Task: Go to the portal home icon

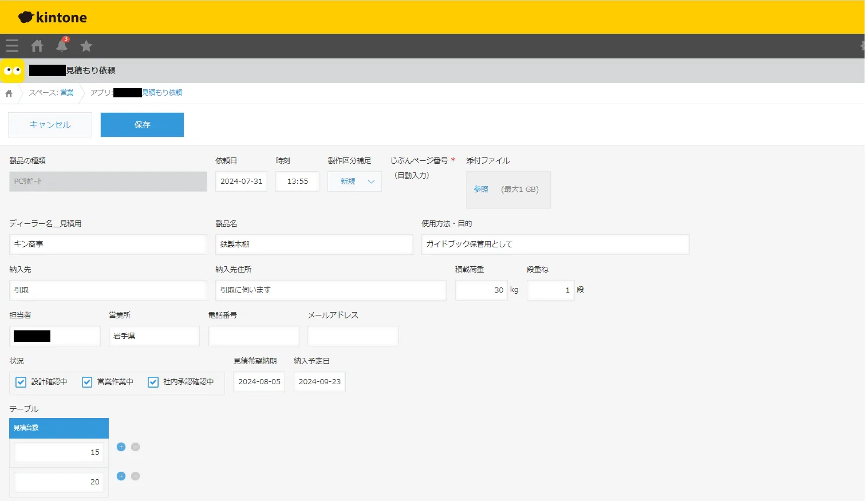Action: point(37,46)
